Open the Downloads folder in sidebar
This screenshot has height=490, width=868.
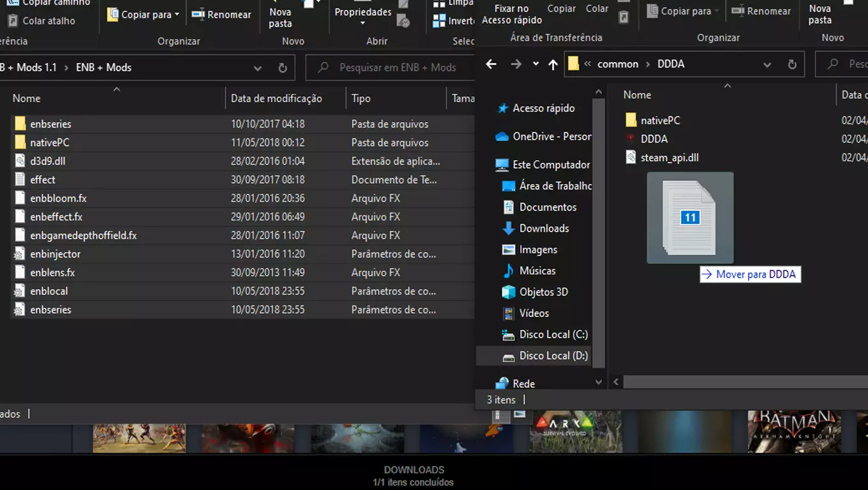point(544,228)
